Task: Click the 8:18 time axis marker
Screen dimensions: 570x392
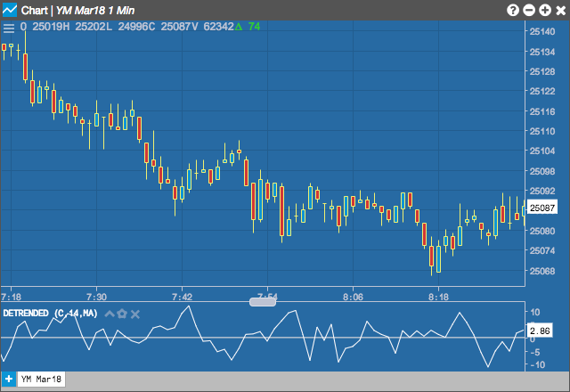Action: coord(438,297)
